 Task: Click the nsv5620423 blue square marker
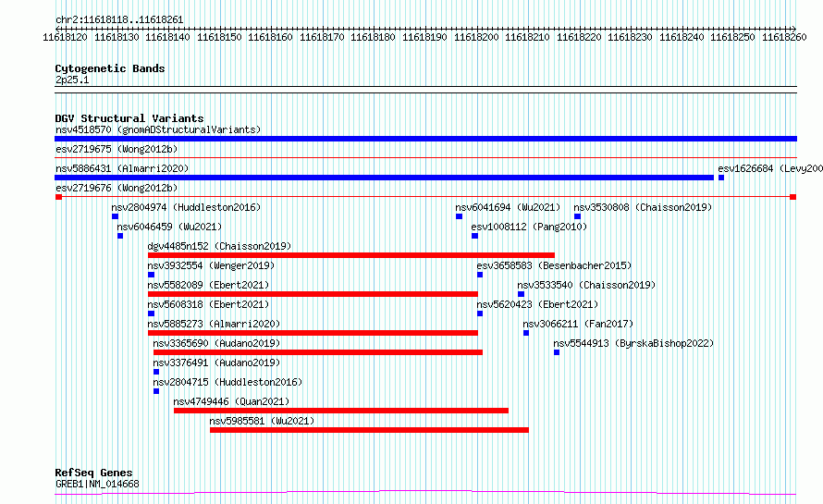pos(480,313)
